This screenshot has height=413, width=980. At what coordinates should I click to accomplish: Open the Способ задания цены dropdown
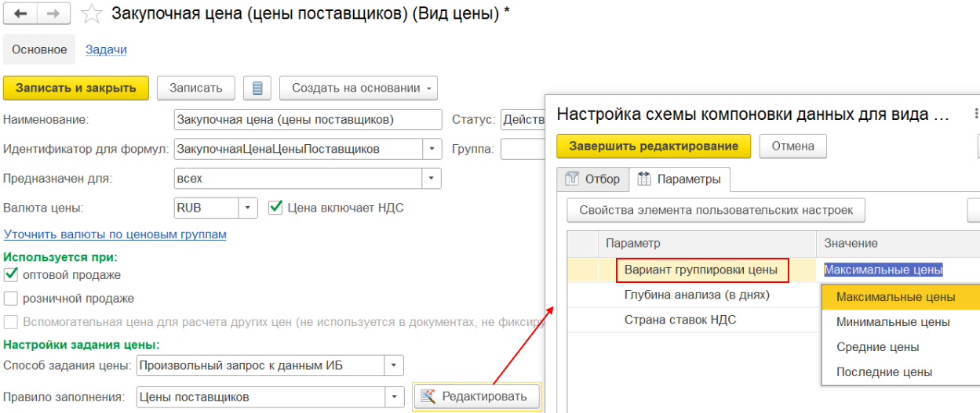[394, 366]
